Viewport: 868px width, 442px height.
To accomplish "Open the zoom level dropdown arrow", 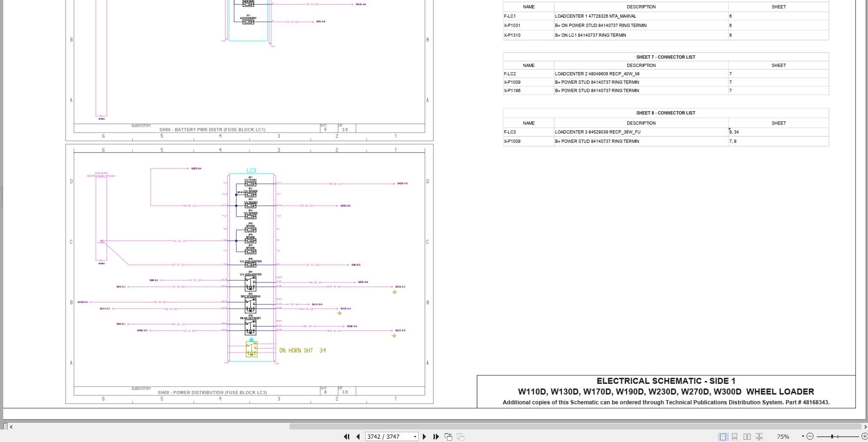I will 803,436.
